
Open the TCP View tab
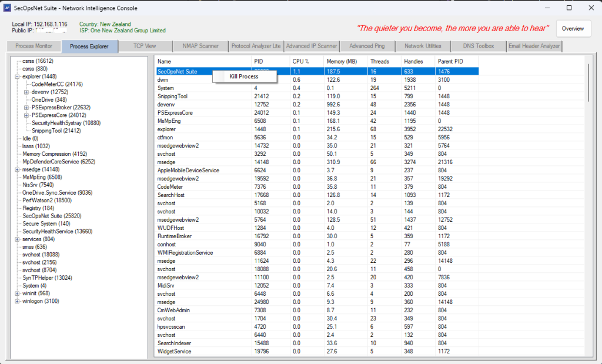coord(145,46)
